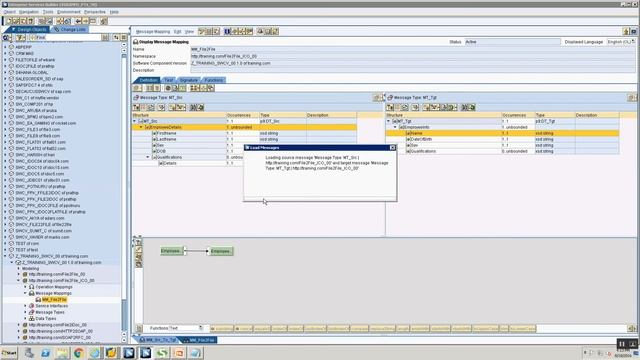The image size is (640, 360).
Task: Select Name target field row
Action: [502, 133]
